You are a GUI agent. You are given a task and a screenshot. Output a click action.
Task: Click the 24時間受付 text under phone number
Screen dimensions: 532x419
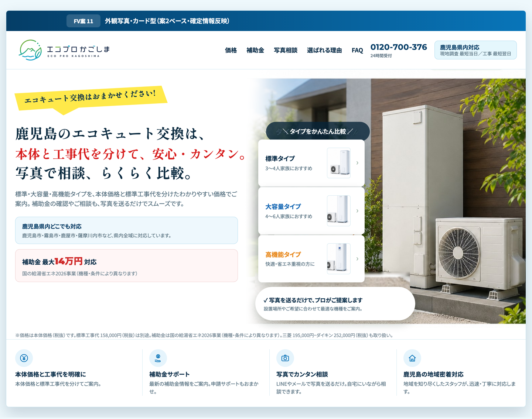click(381, 56)
